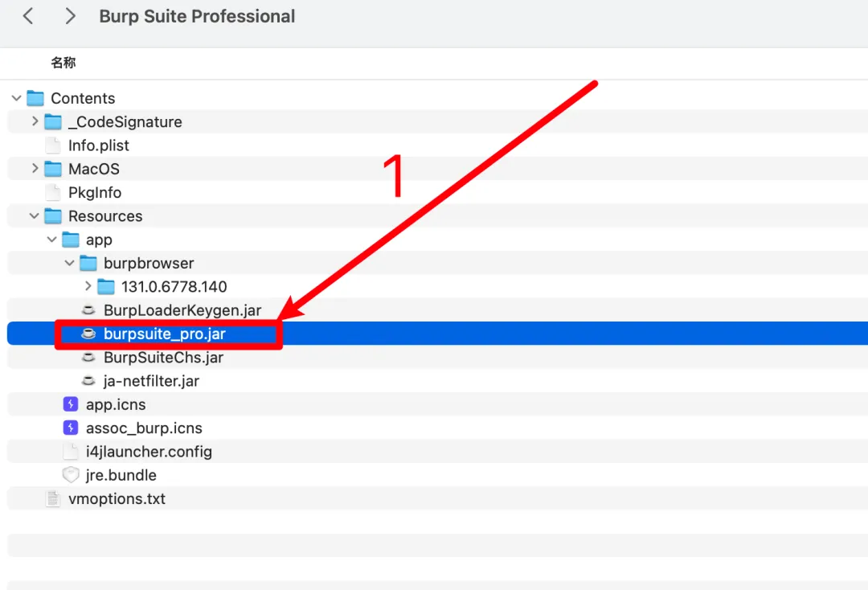Expand the MacOS folder chevron
The height and width of the screenshot is (590, 868).
35,168
